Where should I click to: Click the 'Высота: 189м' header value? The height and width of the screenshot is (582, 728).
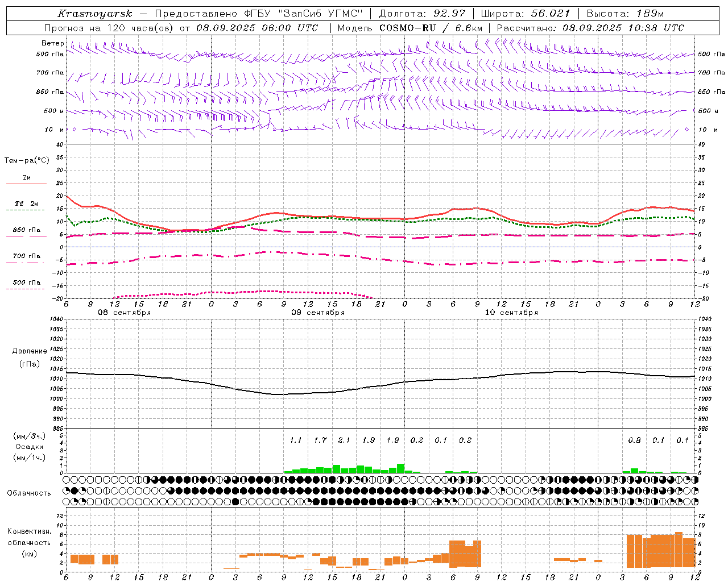(625, 14)
